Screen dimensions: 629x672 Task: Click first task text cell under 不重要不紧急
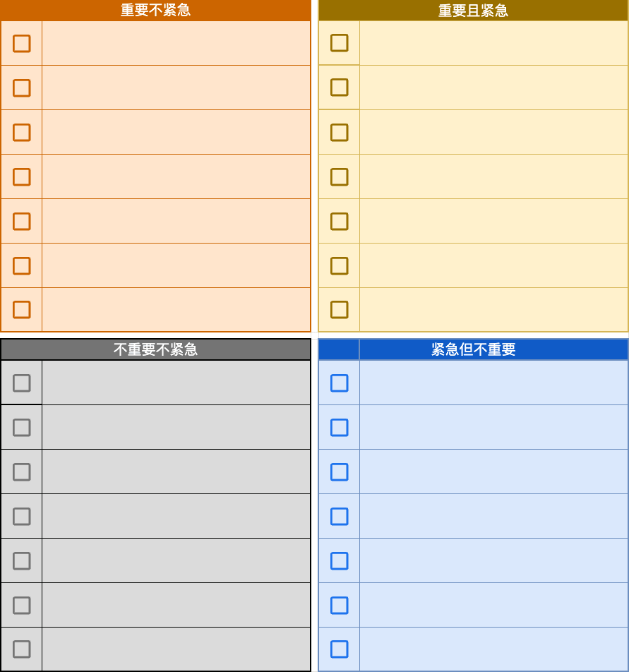pos(176,383)
